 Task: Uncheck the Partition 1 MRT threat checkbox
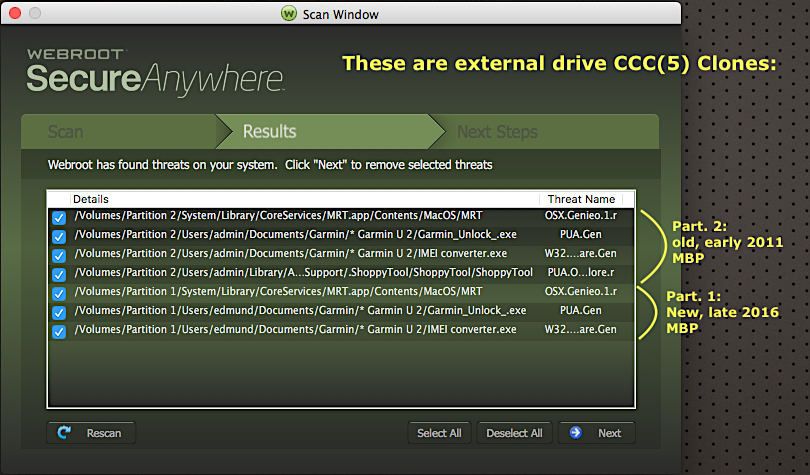[59, 293]
